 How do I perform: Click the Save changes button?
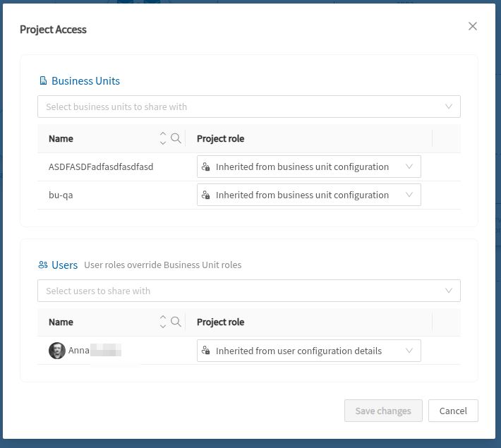(383, 411)
